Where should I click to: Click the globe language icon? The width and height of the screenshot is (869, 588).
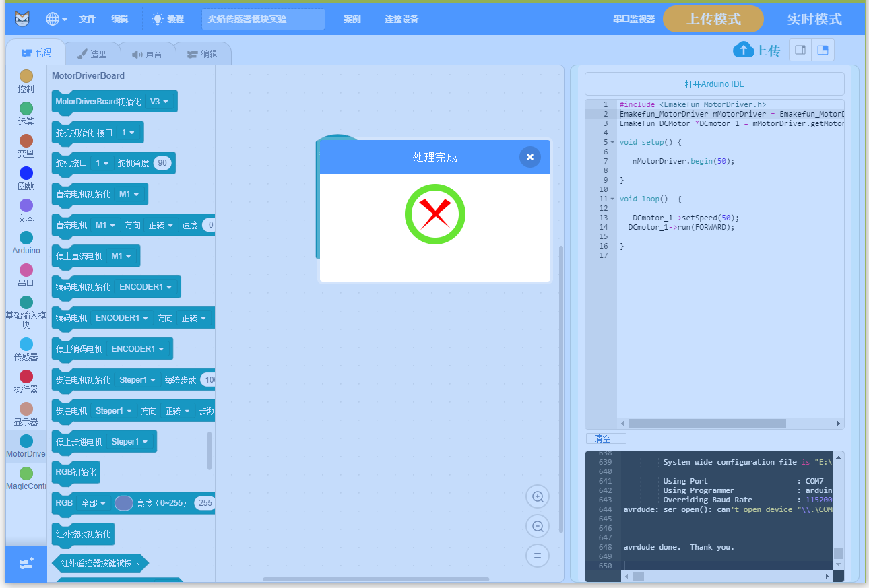point(53,19)
